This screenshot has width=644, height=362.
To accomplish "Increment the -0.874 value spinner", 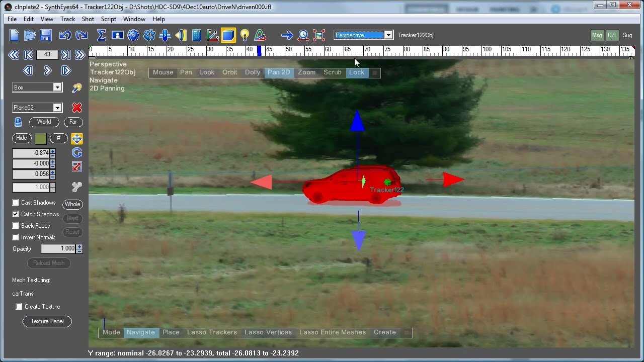I will pyautogui.click(x=53, y=151).
